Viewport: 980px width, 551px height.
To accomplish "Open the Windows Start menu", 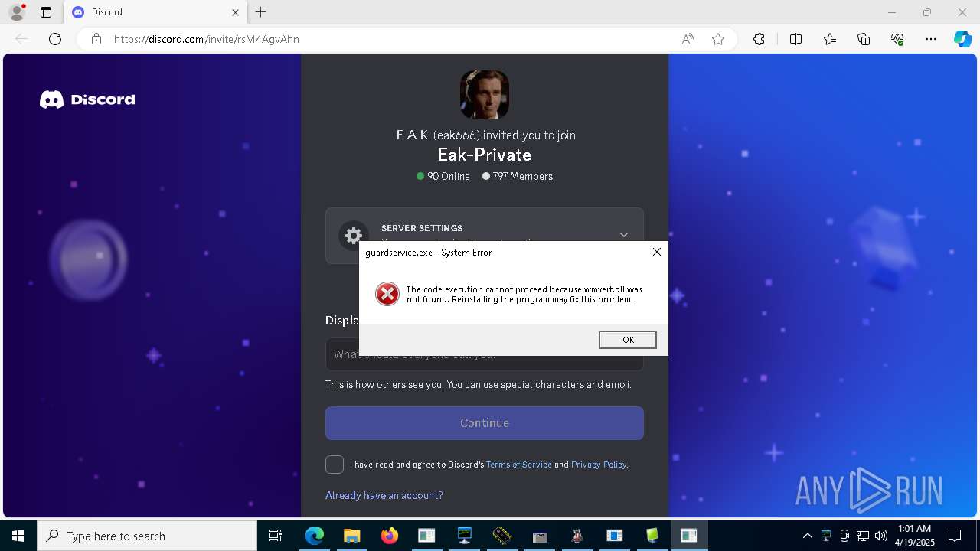I will pyautogui.click(x=18, y=536).
